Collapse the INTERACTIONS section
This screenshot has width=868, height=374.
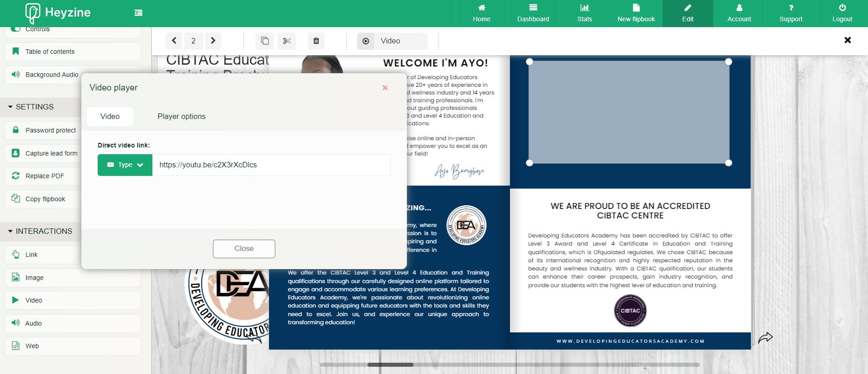10,231
